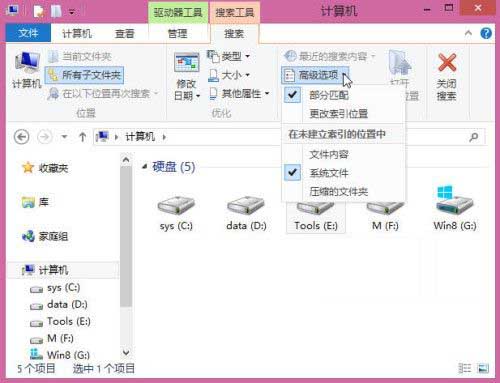Open quick access toolbar customize arrow
The width and height of the screenshot is (500, 383).
[x=72, y=12]
